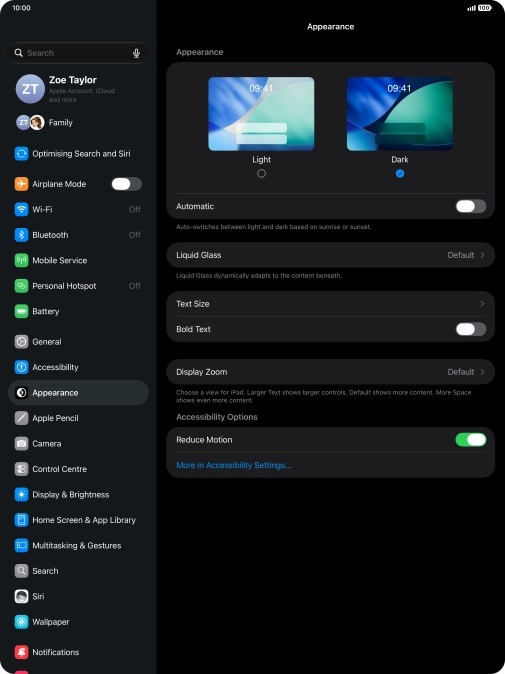Open Siri settings icon
This screenshot has height=674, width=505.
21,596
